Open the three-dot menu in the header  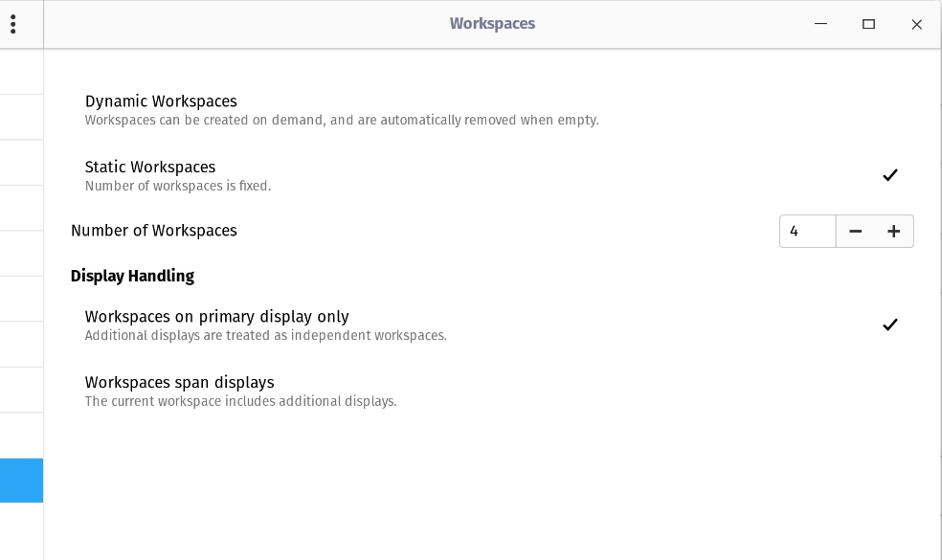[x=12, y=24]
